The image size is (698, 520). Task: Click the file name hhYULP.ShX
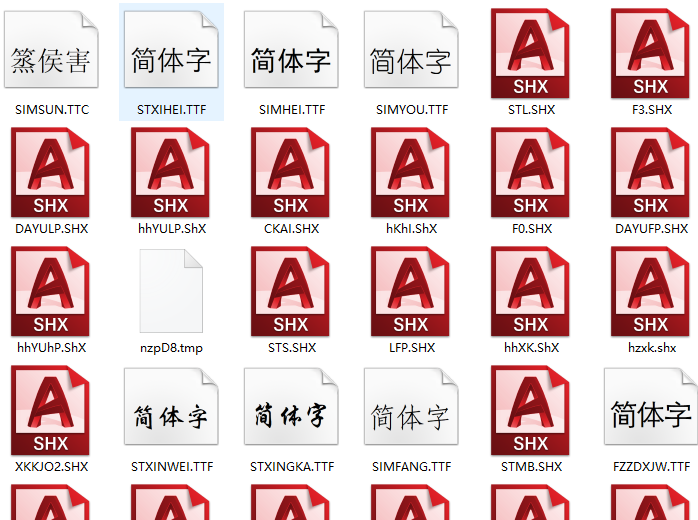(172, 229)
